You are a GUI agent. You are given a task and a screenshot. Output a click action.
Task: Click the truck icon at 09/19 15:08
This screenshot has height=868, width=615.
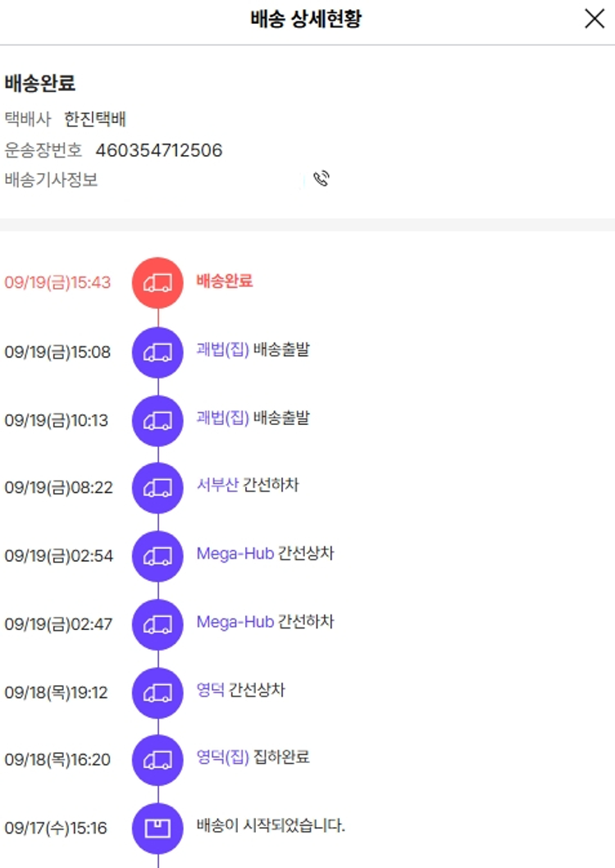pos(157,352)
